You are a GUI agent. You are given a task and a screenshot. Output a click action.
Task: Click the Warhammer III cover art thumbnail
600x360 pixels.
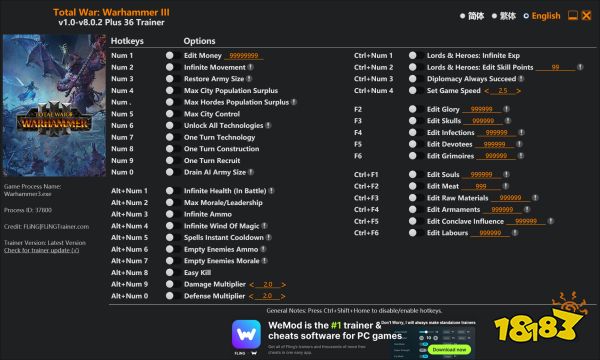click(54, 105)
